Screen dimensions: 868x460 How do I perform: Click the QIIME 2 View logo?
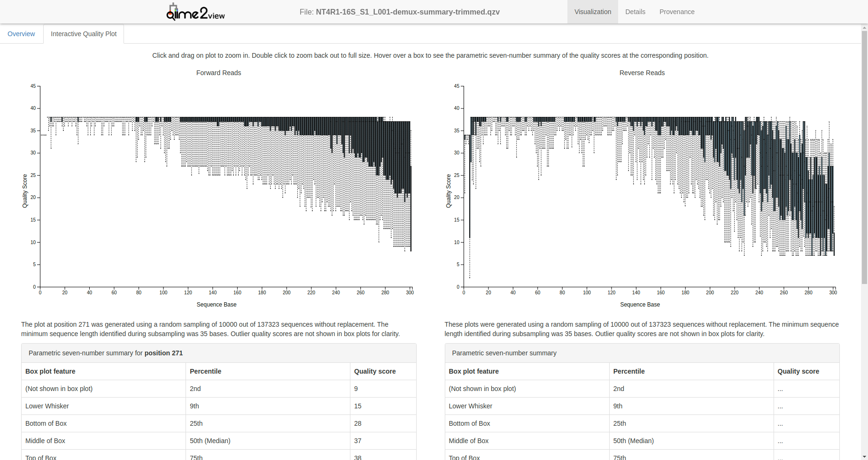tap(195, 12)
